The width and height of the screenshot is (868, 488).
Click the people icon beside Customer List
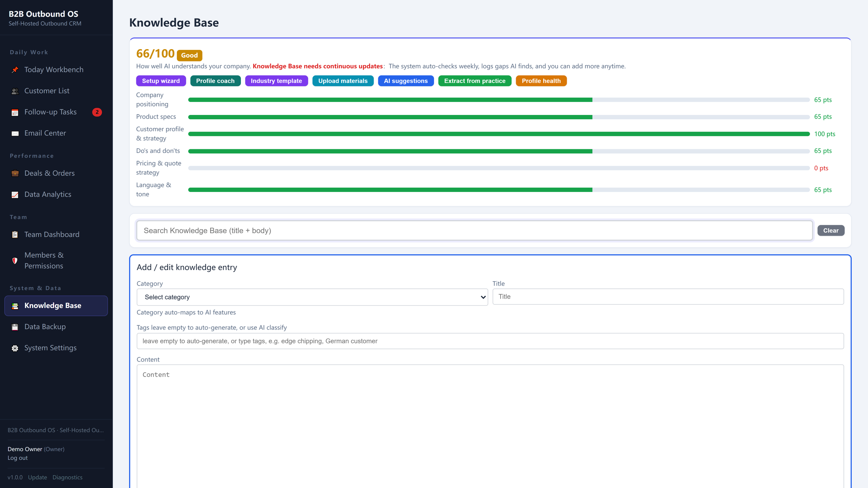click(x=15, y=91)
